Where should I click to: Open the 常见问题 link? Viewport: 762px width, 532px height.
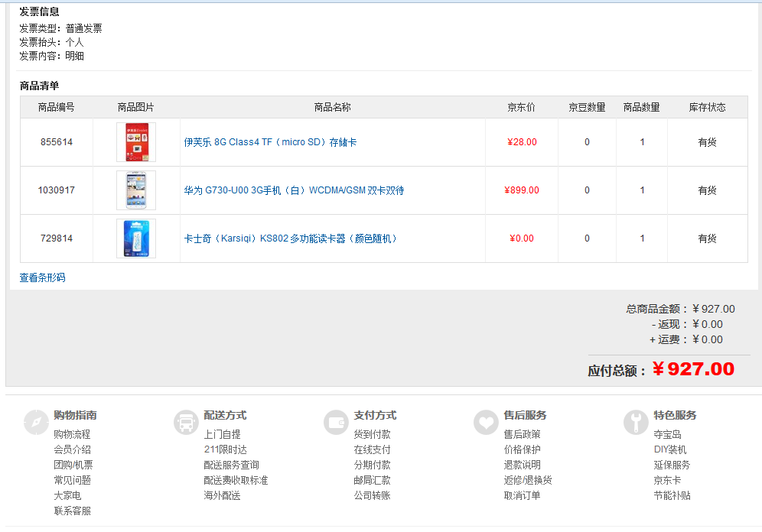click(x=72, y=480)
